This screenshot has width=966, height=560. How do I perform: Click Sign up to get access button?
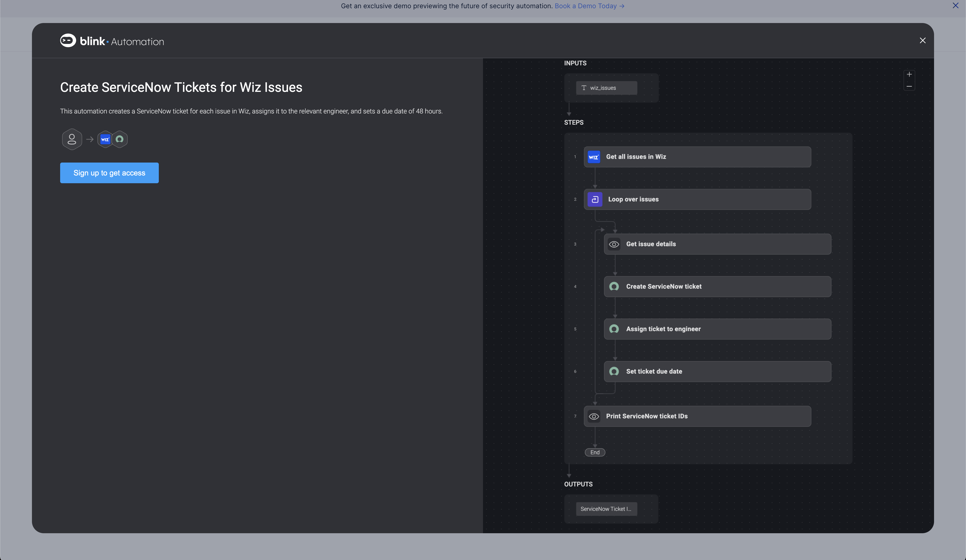click(x=109, y=173)
